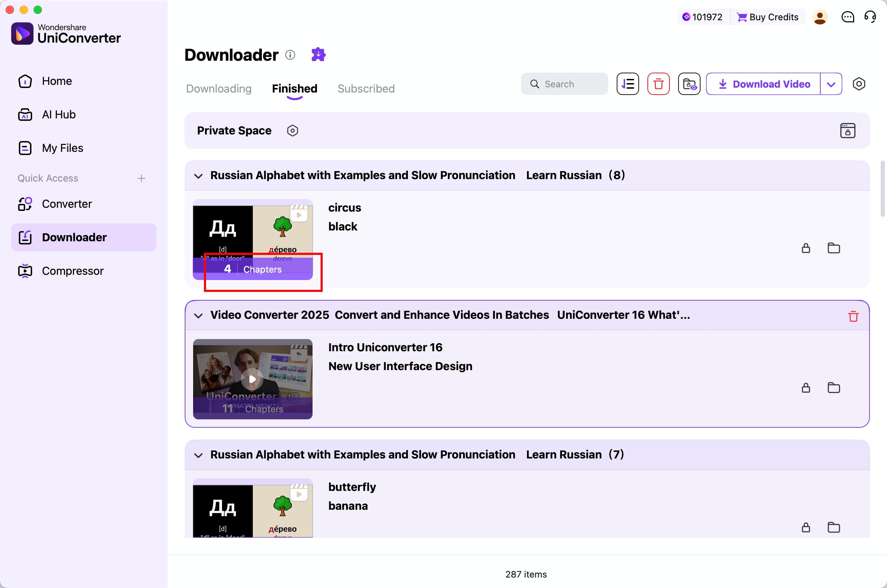Click the 'circus' chapter title

(x=345, y=208)
